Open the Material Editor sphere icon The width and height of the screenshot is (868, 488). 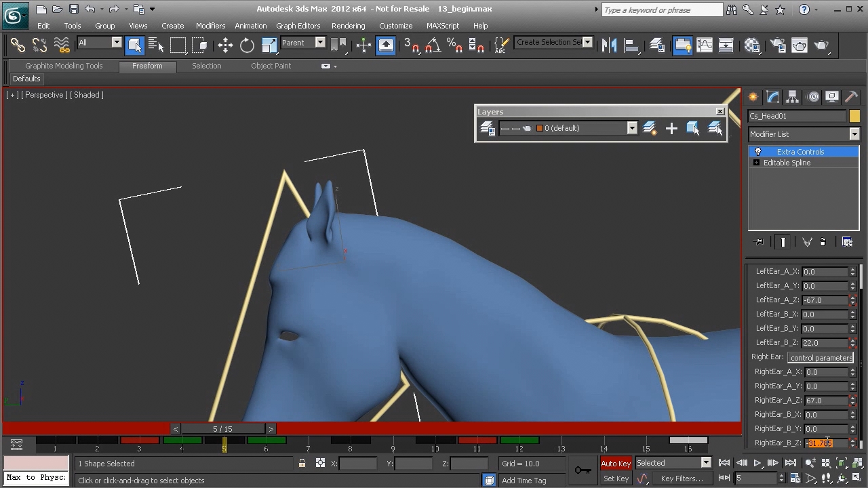click(x=752, y=45)
